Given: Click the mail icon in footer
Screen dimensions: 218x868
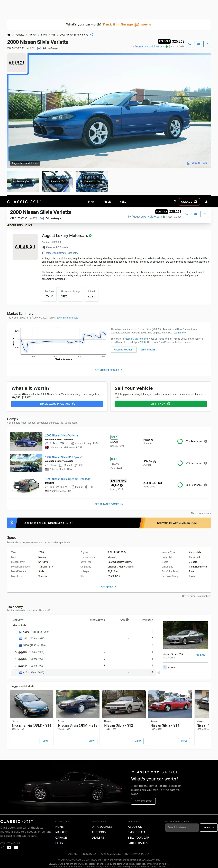Looking at the screenshot, I should pos(16,847).
